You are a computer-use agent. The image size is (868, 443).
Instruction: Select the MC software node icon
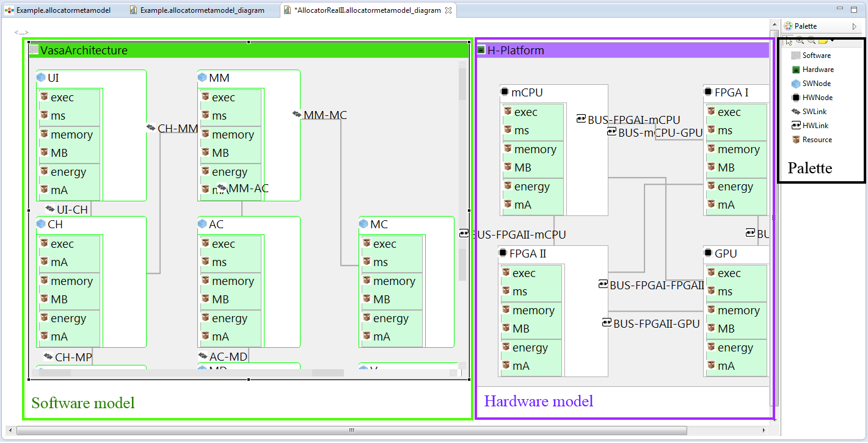[363, 224]
